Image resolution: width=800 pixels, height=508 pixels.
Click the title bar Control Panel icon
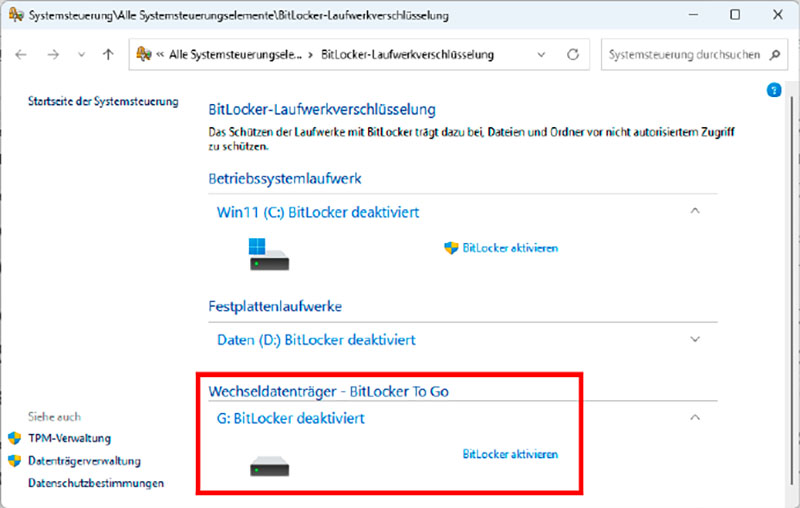[x=16, y=15]
